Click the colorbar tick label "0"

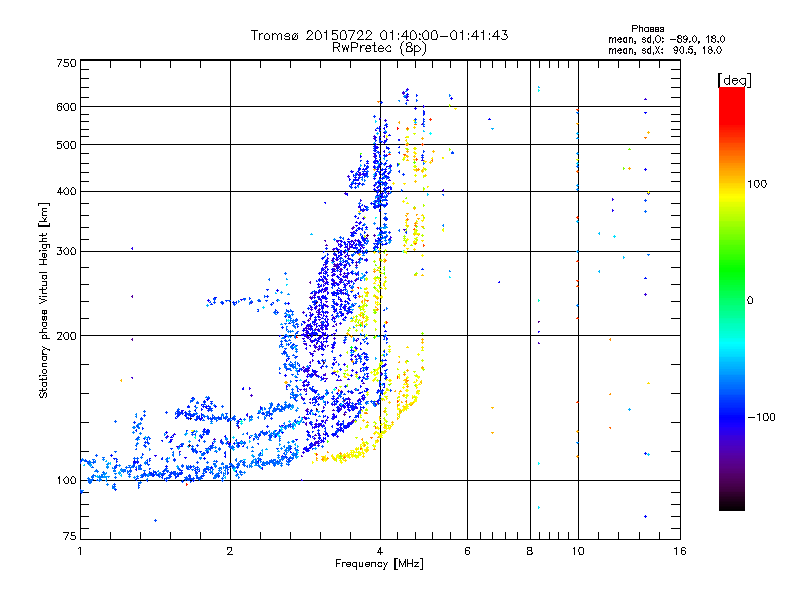click(750, 301)
